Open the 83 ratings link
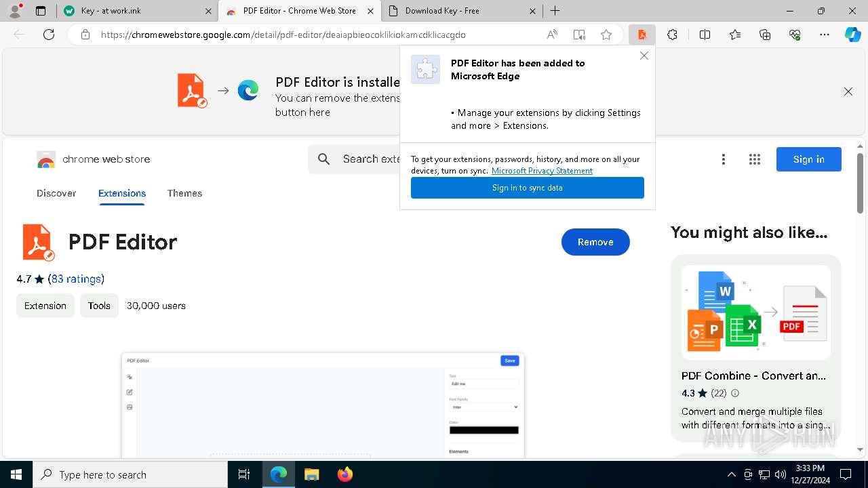868x488 pixels. [76, 279]
